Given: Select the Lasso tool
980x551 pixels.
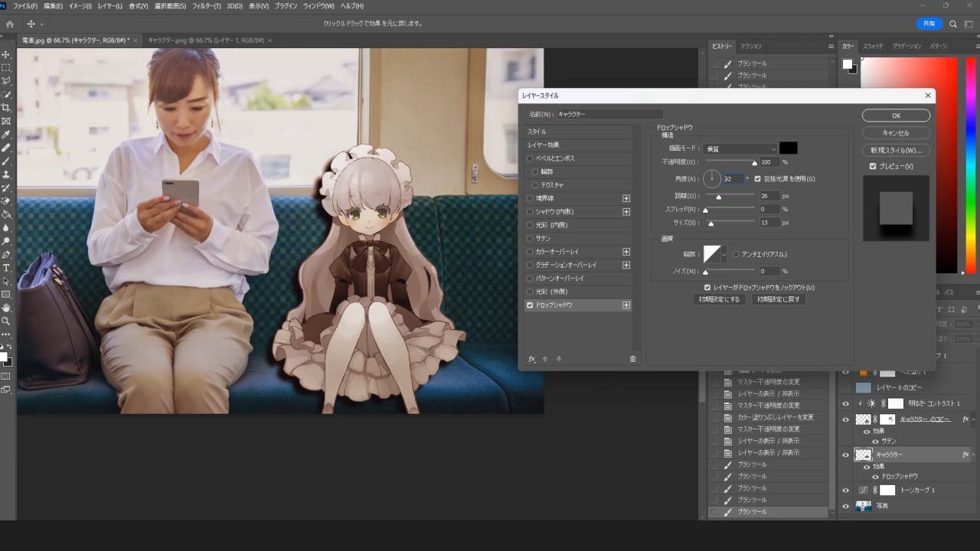Looking at the screenshot, I should (6, 80).
